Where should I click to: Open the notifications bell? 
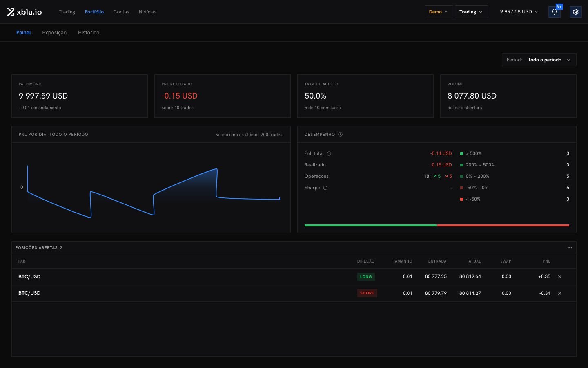pyautogui.click(x=555, y=12)
